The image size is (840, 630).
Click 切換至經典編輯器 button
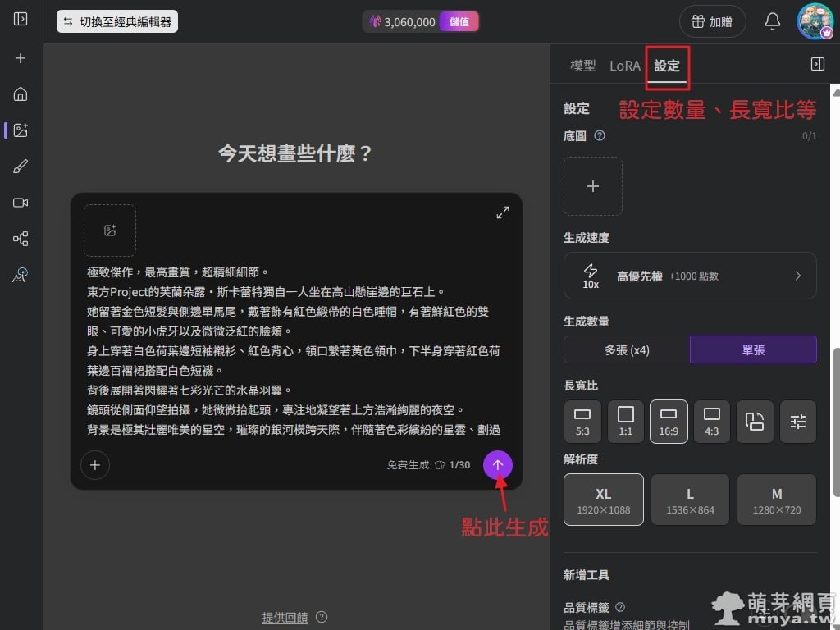click(117, 21)
